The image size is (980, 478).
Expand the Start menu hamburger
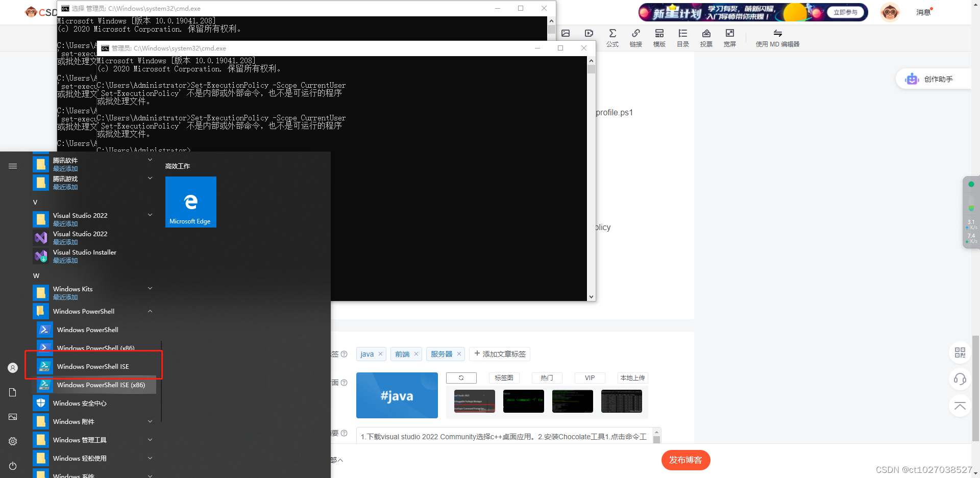13,166
